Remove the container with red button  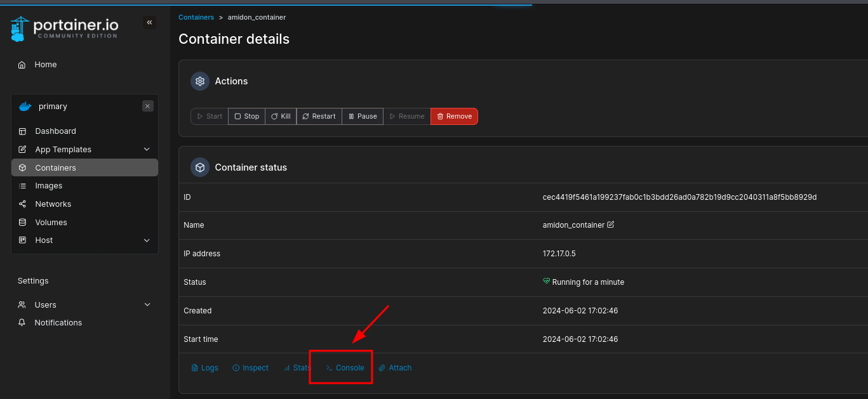[454, 116]
